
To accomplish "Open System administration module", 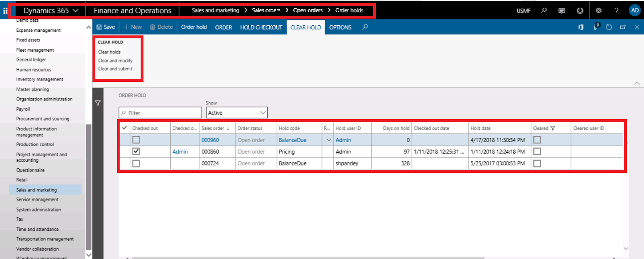I will 38,210.
